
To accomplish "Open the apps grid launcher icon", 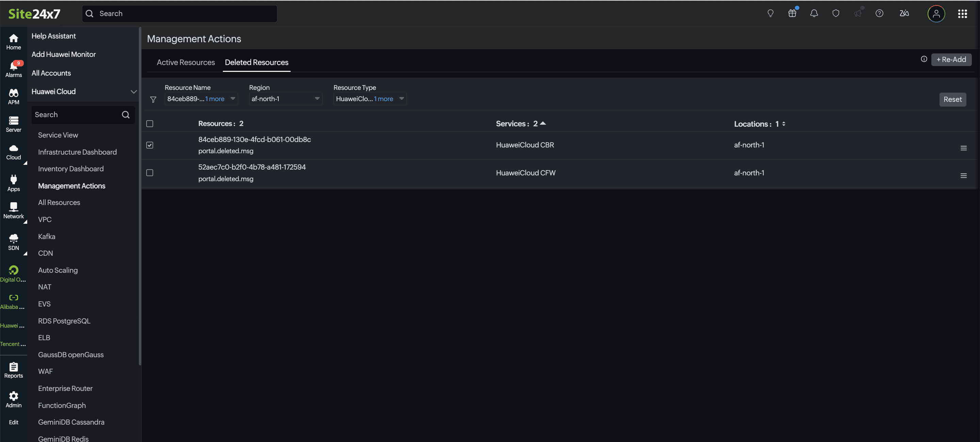I will pyautogui.click(x=962, y=14).
